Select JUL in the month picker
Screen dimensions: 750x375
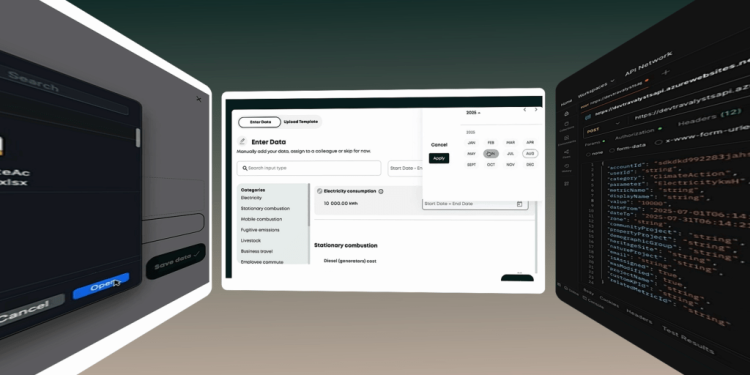[x=510, y=154]
